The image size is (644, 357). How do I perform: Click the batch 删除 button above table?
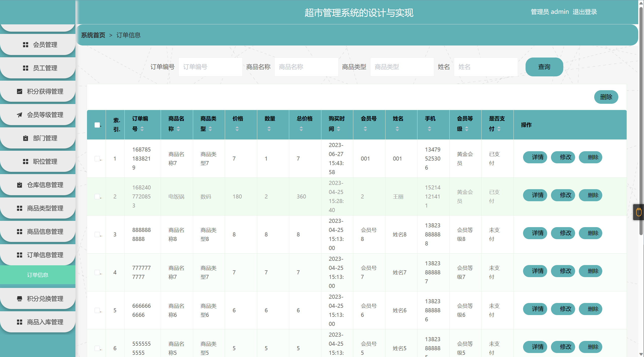click(606, 97)
